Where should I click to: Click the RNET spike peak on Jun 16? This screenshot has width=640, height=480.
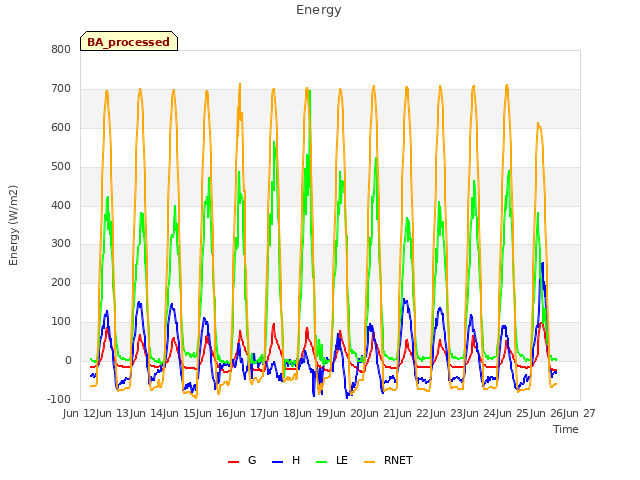[x=240, y=84]
